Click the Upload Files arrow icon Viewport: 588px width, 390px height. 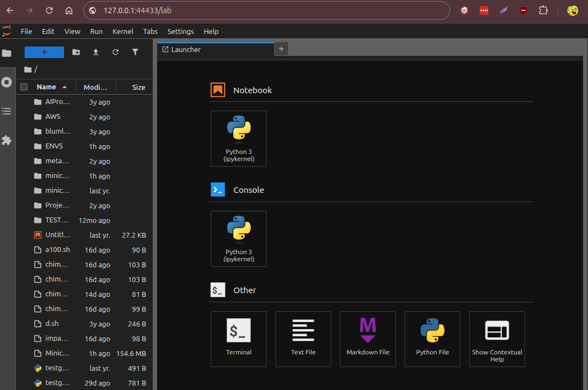[96, 52]
